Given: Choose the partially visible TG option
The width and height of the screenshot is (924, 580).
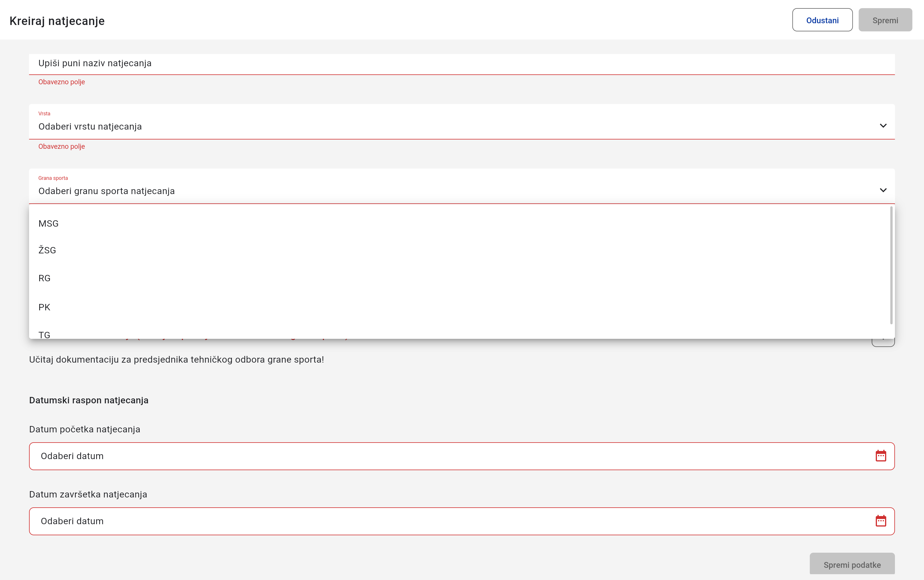Looking at the screenshot, I should (44, 334).
